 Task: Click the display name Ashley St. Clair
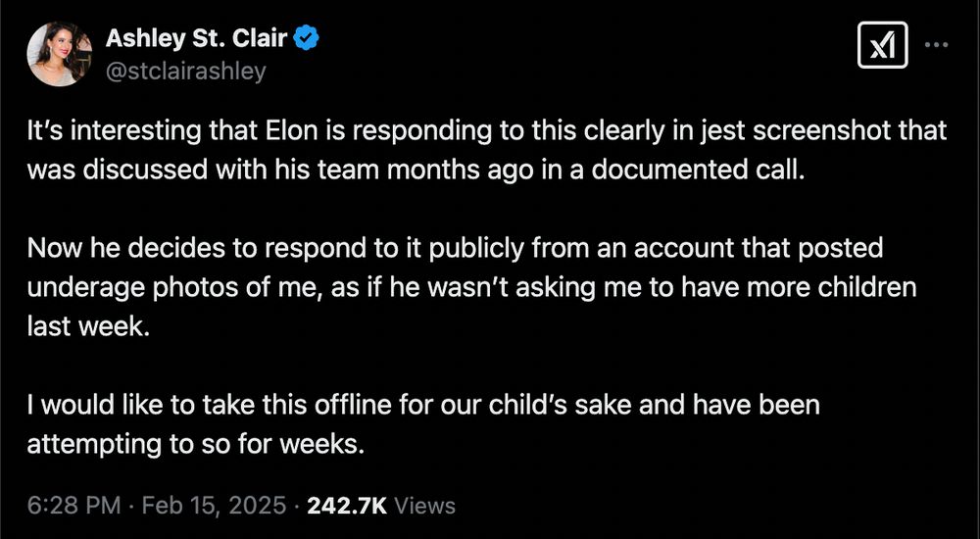pyautogui.click(x=196, y=39)
